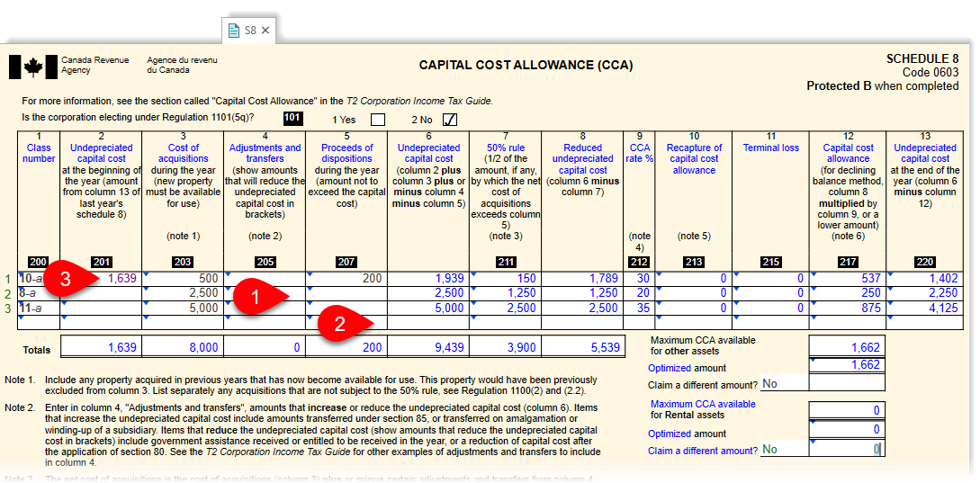Image resolution: width=980 pixels, height=483 pixels.
Task: Open the other assets Claim a different amount No field
Action: tap(785, 384)
